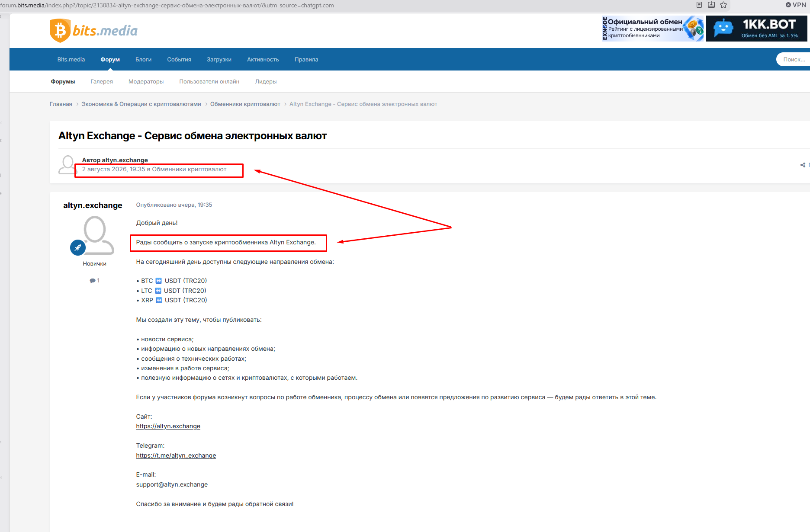The height and width of the screenshot is (532, 810).
Task: Open the 1KK.BOT ad banner
Action: (757, 29)
